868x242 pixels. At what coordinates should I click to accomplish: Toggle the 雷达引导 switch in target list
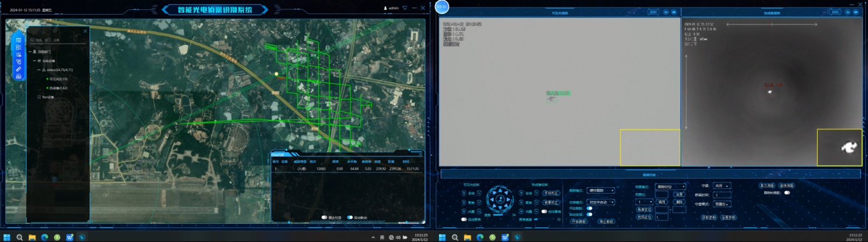click(324, 217)
